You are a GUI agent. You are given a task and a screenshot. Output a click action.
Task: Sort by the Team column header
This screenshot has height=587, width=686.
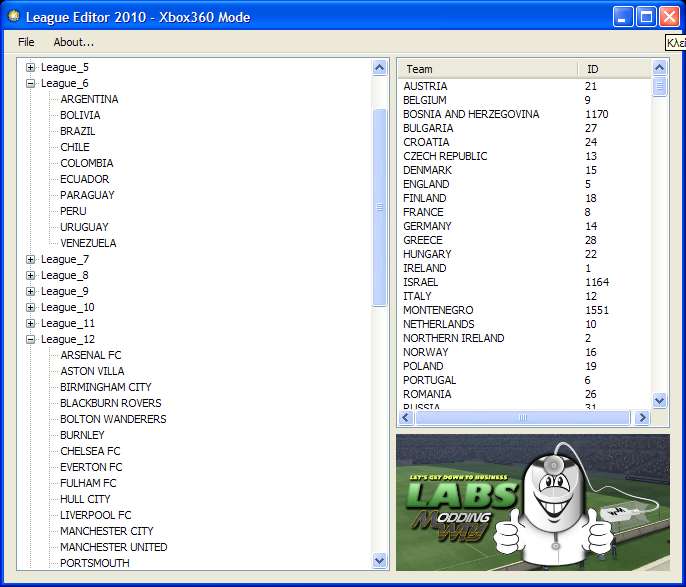pos(488,69)
